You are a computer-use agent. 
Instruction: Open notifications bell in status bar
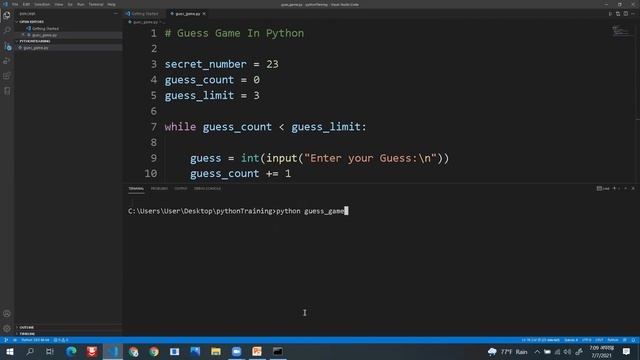click(x=633, y=340)
